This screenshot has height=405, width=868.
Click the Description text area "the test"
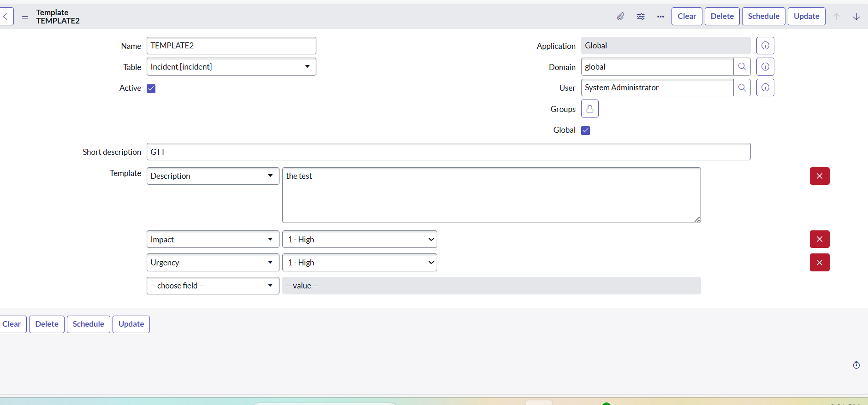(x=492, y=195)
